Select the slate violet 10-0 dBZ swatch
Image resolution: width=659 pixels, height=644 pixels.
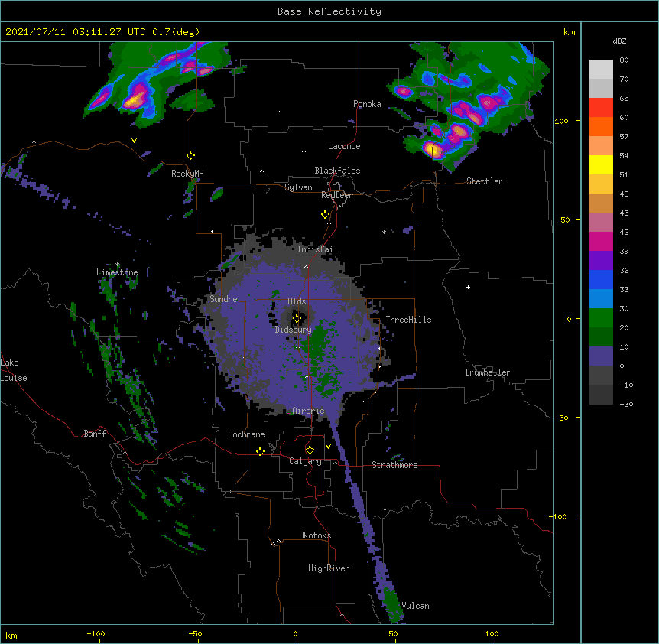pyautogui.click(x=601, y=356)
